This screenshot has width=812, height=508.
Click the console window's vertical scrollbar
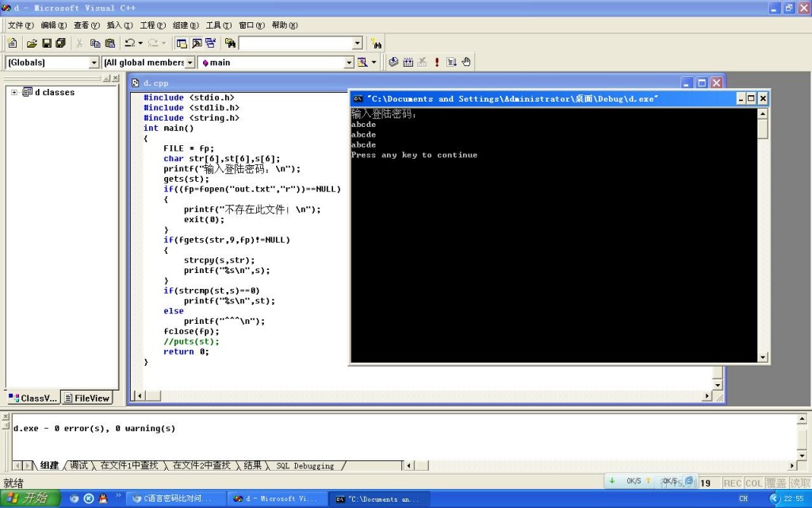(x=763, y=238)
